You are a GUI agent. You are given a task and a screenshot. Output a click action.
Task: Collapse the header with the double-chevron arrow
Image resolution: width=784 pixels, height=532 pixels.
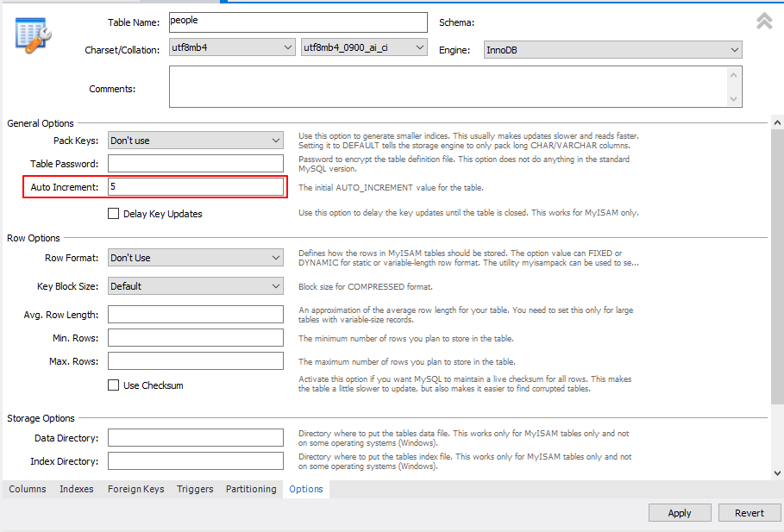pyautogui.click(x=762, y=20)
